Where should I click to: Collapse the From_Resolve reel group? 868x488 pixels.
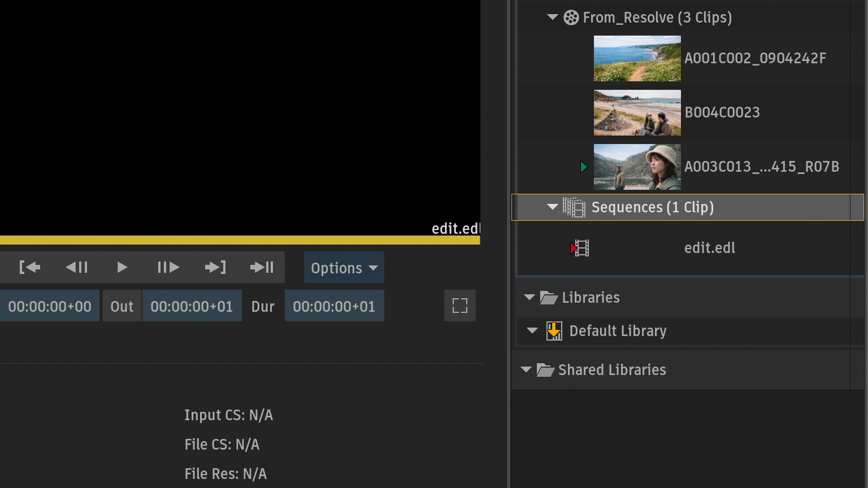[553, 18]
